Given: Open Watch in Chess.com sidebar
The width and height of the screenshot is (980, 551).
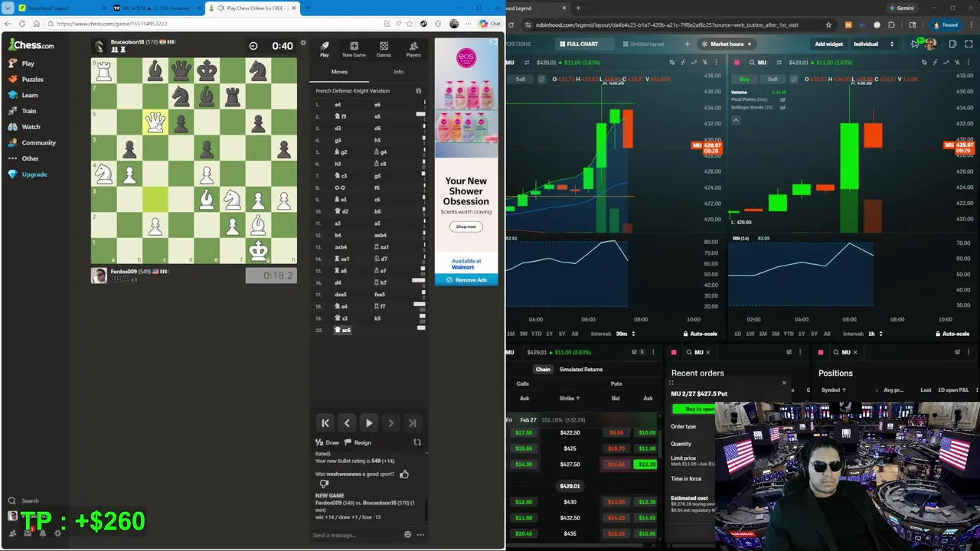Looking at the screenshot, I should click(x=24, y=126).
